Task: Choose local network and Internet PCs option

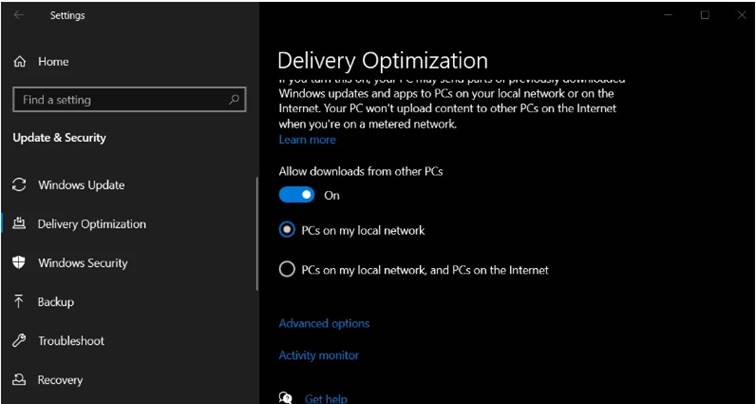Action: 287,269
